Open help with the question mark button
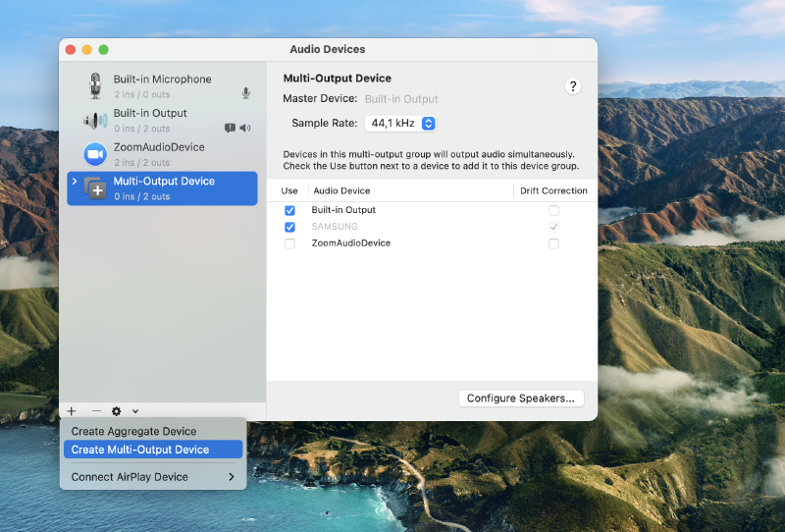This screenshot has width=785, height=532. coord(573,86)
